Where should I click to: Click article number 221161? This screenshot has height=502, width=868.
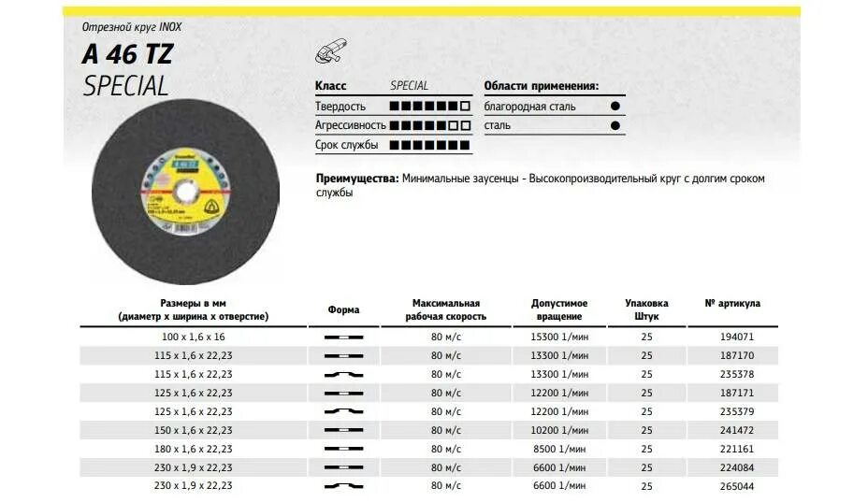(x=737, y=449)
